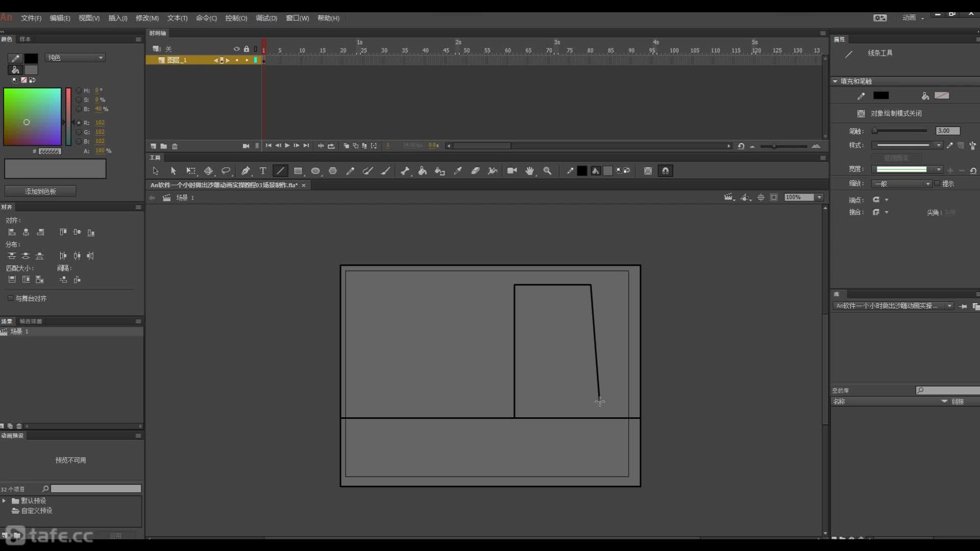Select the Line tool

pos(280,171)
